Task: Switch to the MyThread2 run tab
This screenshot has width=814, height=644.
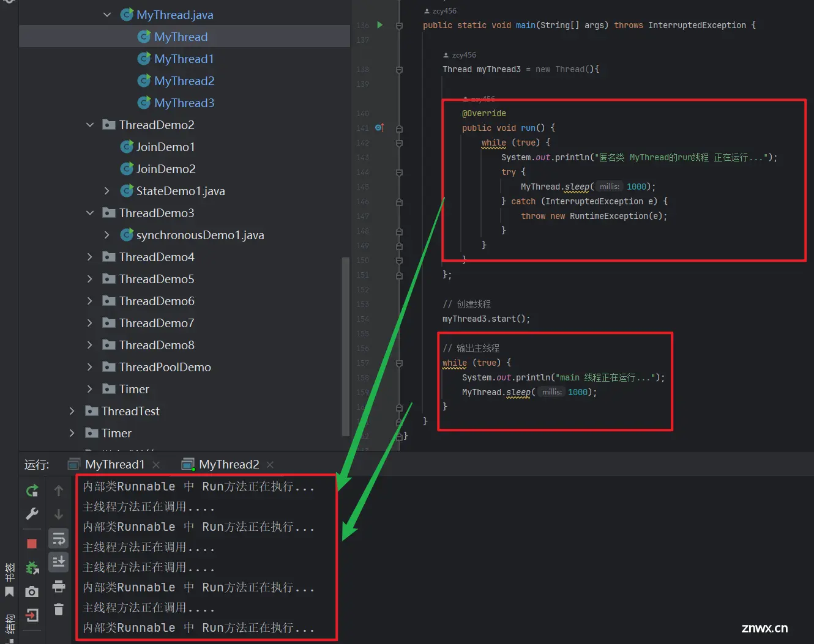Action: point(229,465)
